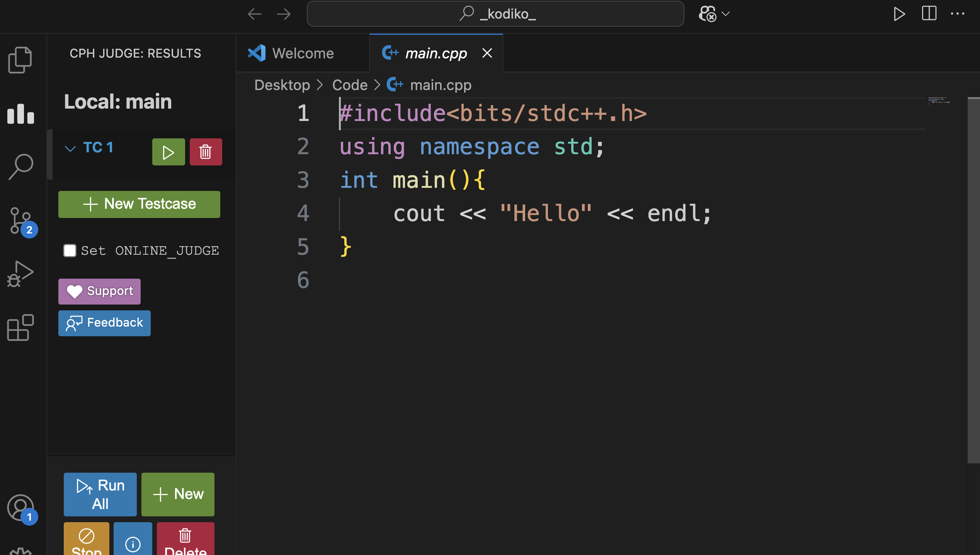Click the green New Testcase button
980x555 pixels.
(139, 204)
